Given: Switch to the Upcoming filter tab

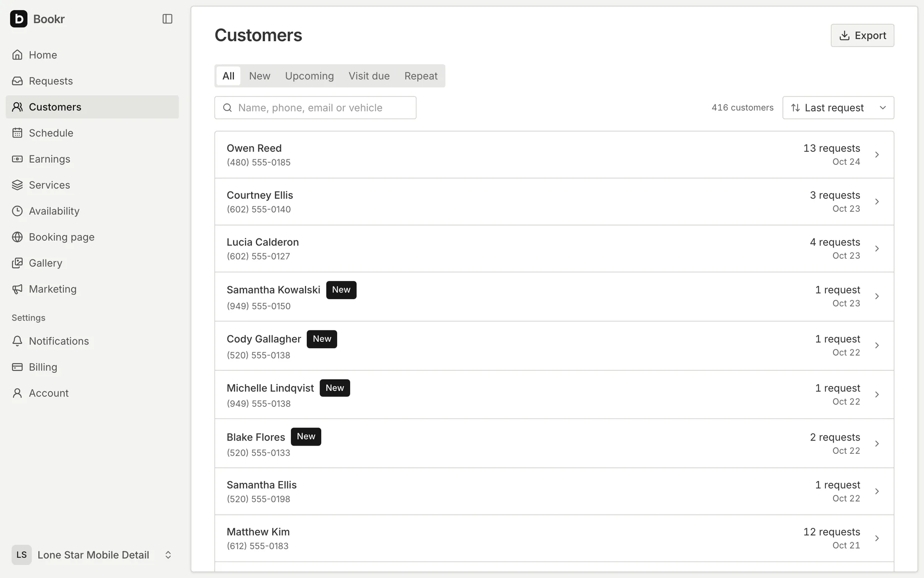Looking at the screenshot, I should point(310,76).
